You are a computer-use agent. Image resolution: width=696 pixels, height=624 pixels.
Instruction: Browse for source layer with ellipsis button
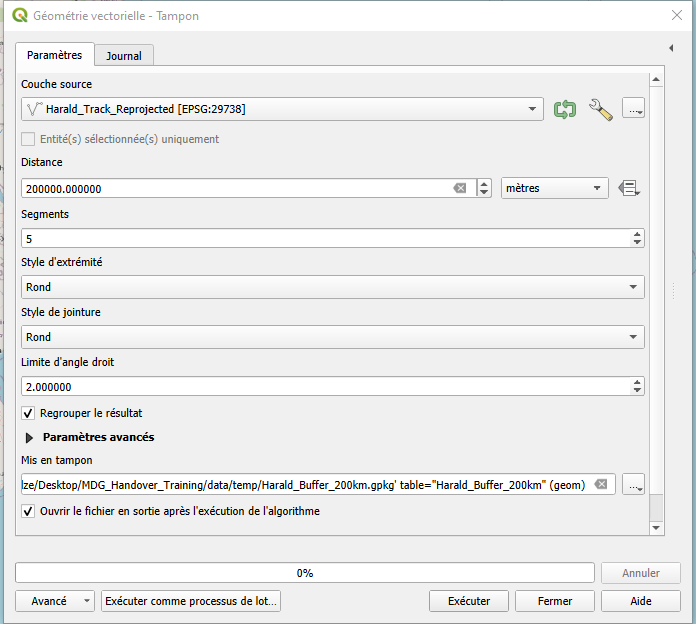point(633,108)
